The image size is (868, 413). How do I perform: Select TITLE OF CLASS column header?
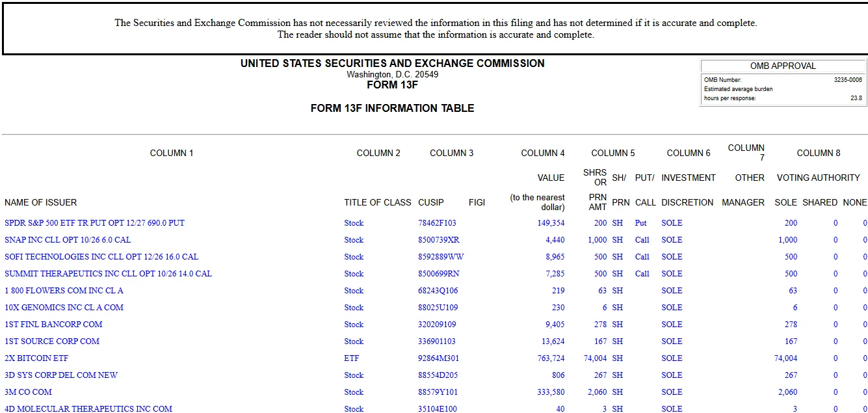click(378, 202)
